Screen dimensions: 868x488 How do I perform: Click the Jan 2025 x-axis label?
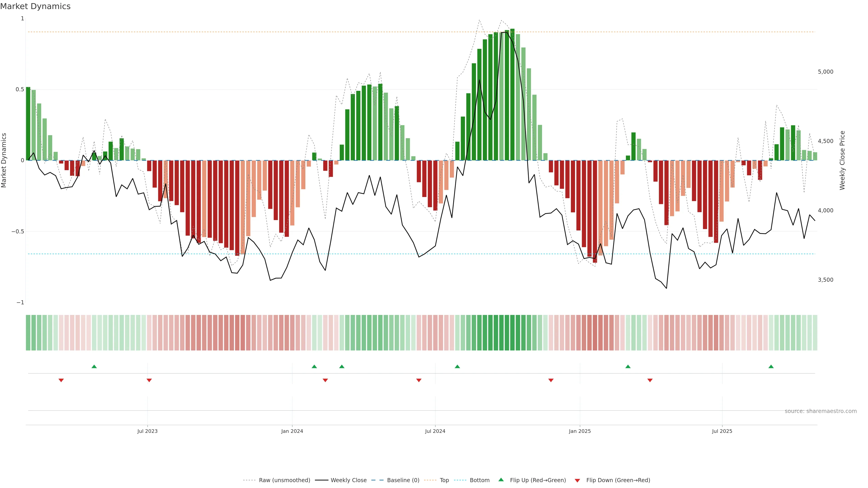pos(580,431)
